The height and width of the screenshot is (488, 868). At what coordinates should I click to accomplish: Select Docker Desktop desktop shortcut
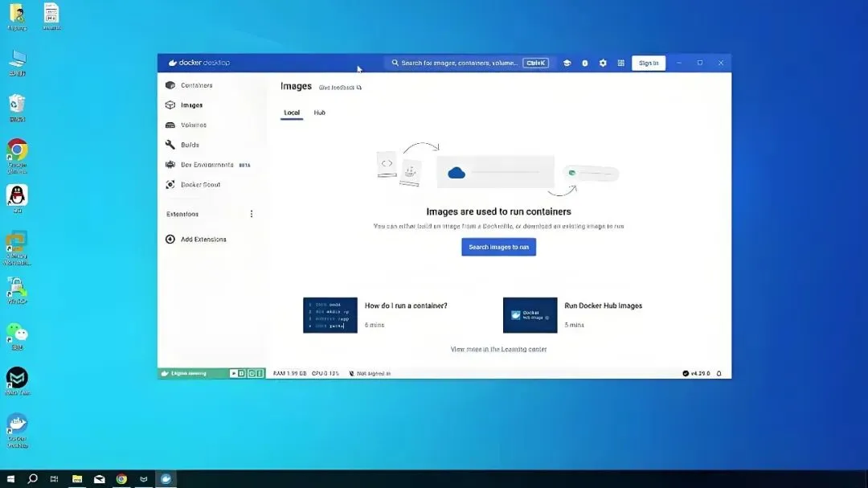(x=17, y=431)
